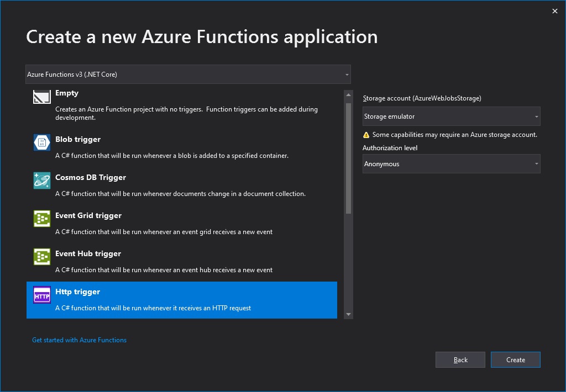Image resolution: width=566 pixels, height=392 pixels.
Task: Click the Http trigger icon
Action: (x=42, y=295)
